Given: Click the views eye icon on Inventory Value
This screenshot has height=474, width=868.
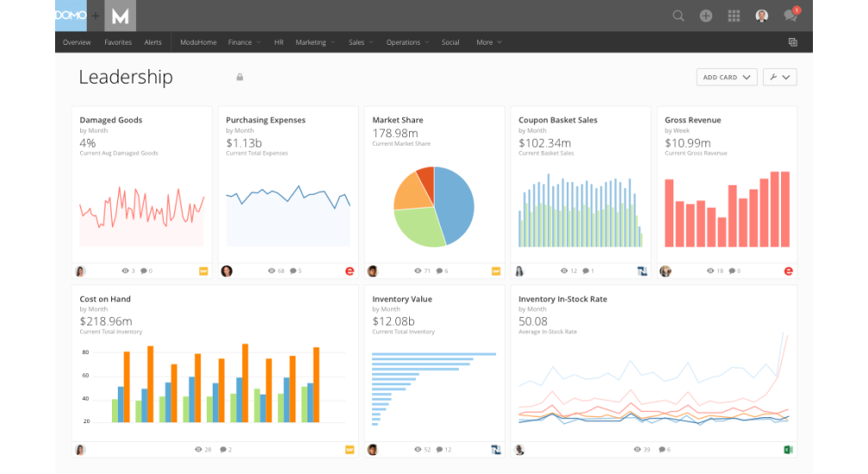Looking at the screenshot, I should 418,450.
